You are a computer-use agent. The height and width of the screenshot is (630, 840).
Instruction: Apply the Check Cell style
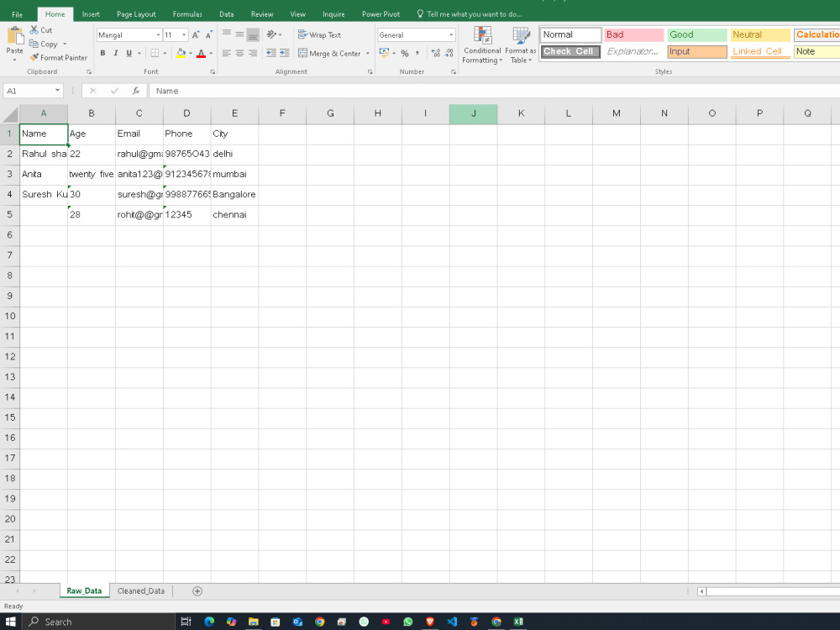570,51
